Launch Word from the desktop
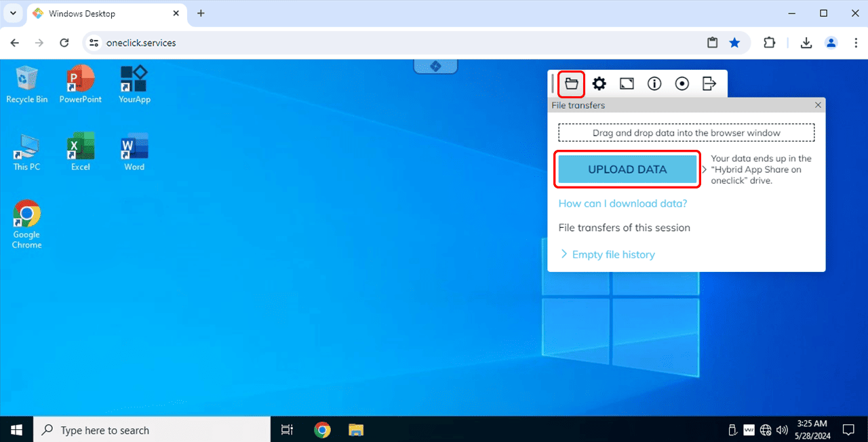This screenshot has width=868, height=442. (x=134, y=152)
